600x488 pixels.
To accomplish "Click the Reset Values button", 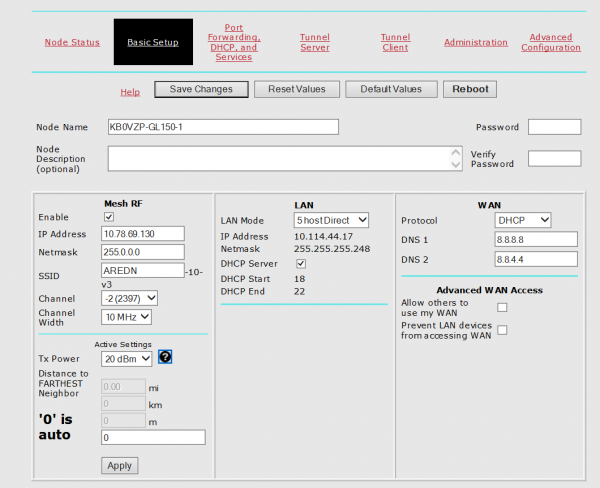I will pyautogui.click(x=297, y=89).
